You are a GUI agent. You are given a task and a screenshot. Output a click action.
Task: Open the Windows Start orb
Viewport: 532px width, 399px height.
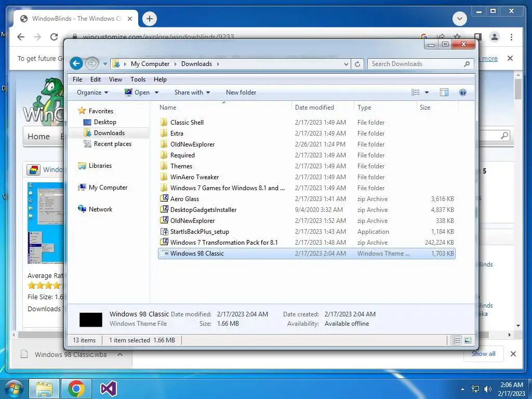[14, 389]
